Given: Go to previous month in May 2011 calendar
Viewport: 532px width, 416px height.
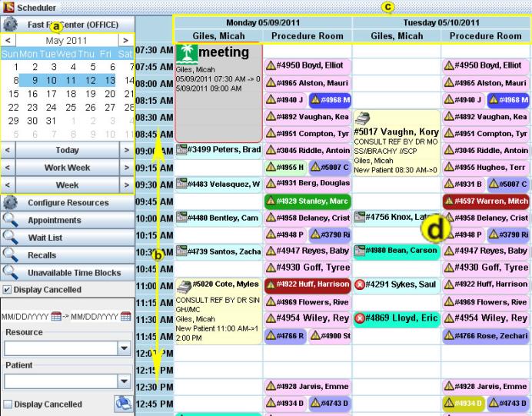Looking at the screenshot, I should (x=8, y=41).
